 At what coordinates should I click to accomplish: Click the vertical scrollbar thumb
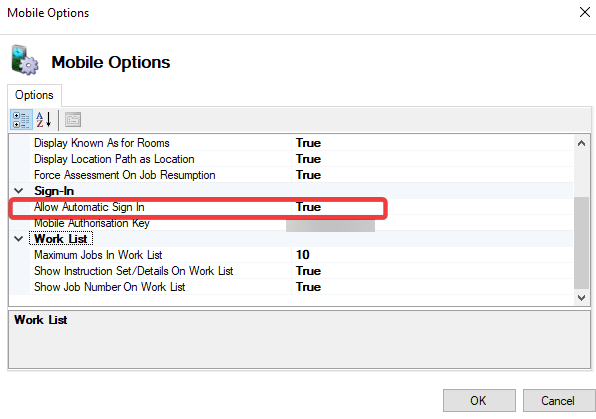pos(581,243)
